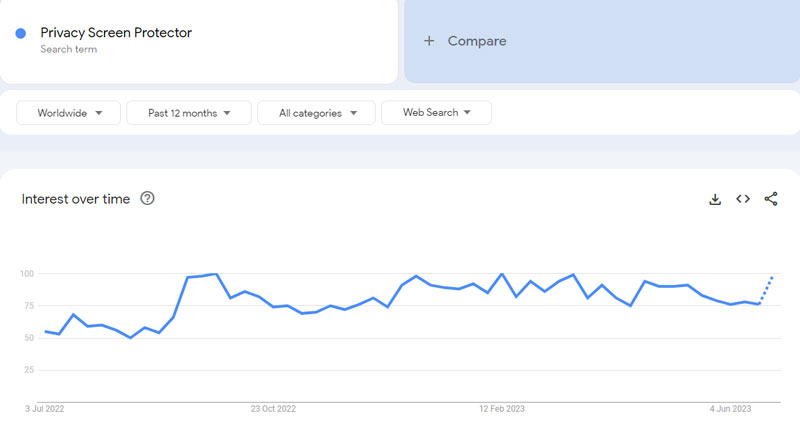
Task: Open the Web Search type dropdown
Action: [x=436, y=113]
